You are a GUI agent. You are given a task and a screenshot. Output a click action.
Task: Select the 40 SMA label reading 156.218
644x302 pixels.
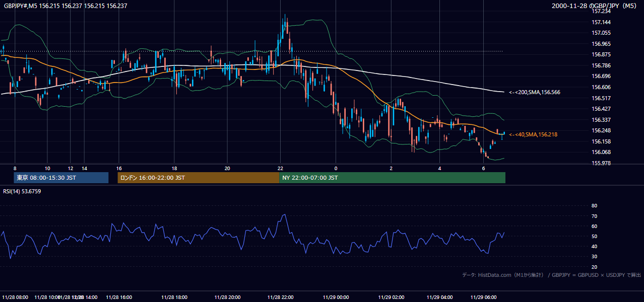533,134
